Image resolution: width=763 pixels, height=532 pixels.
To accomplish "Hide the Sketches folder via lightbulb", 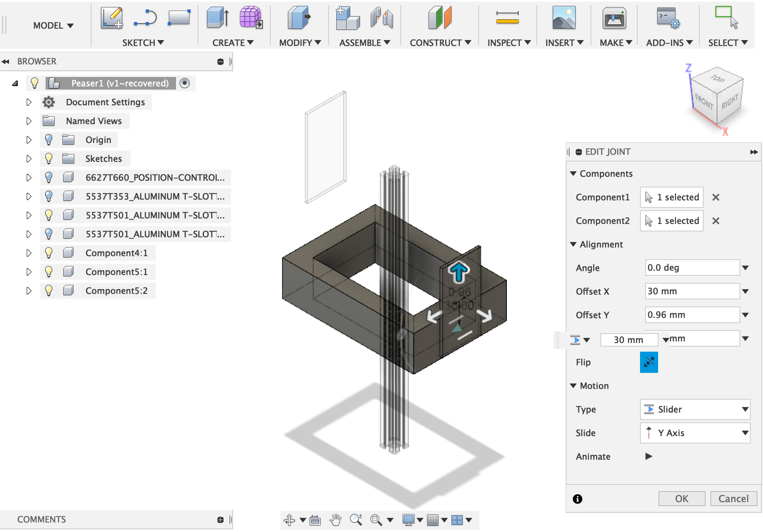I will click(49, 158).
